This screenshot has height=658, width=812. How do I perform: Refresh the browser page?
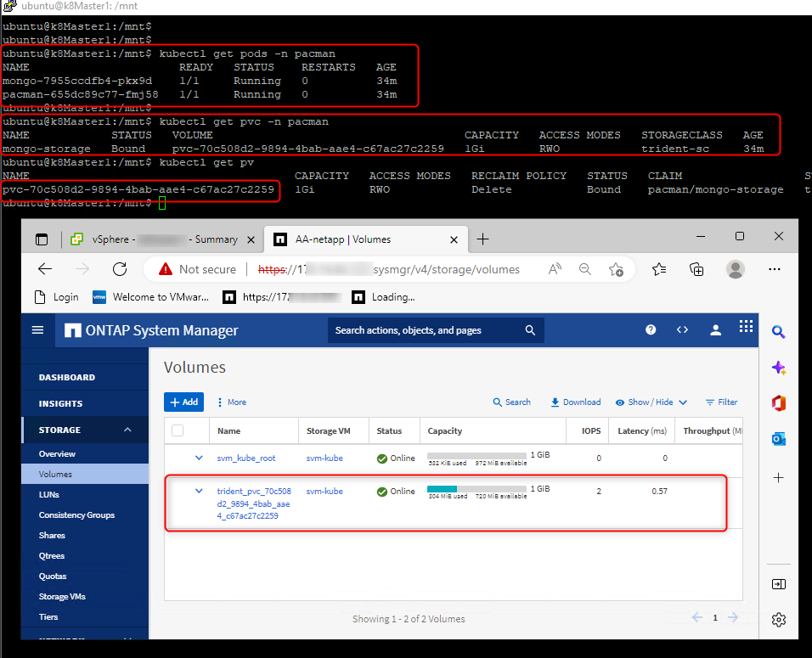(x=120, y=269)
